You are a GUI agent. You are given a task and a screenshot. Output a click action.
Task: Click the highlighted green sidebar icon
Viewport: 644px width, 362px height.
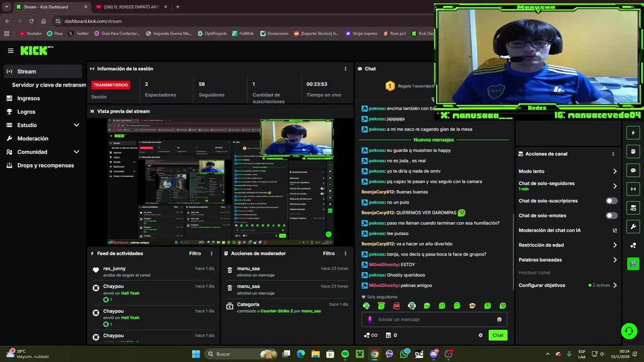click(x=633, y=263)
